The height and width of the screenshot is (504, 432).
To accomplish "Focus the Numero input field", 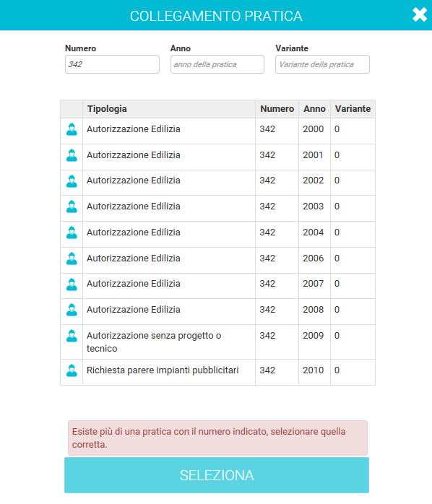I will click(112, 64).
